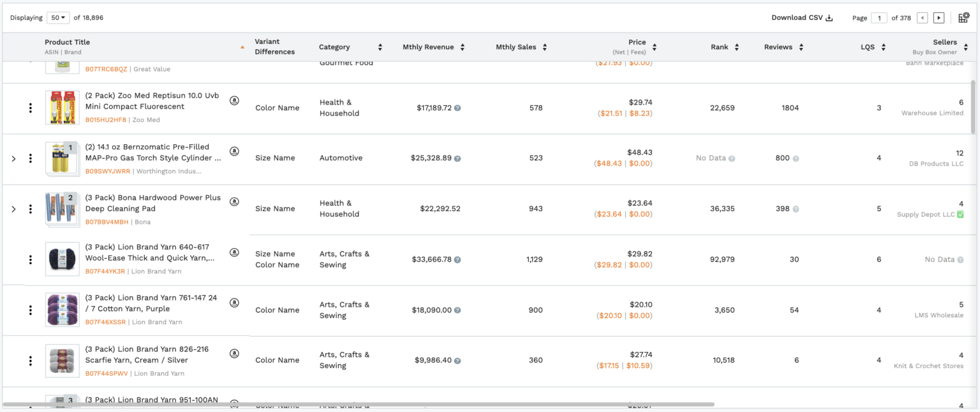The height and width of the screenshot is (412, 980).
Task: Sort by Rank column
Action: point(736,47)
